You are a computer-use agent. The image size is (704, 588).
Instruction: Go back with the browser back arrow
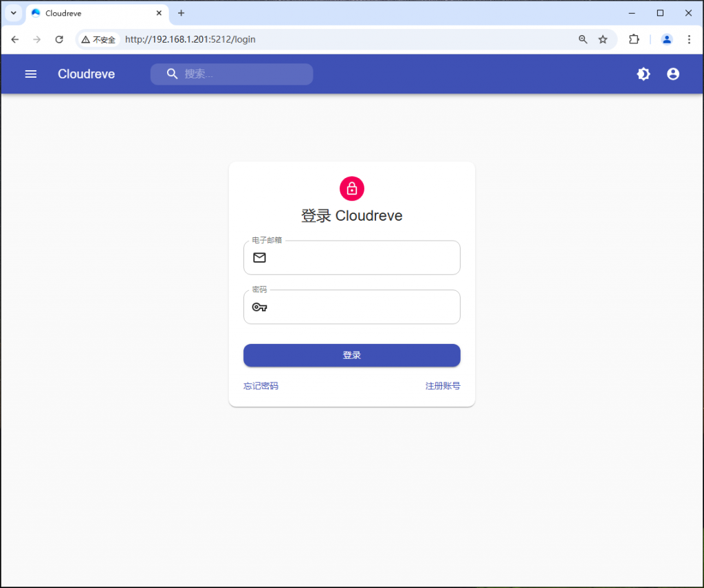tap(15, 39)
